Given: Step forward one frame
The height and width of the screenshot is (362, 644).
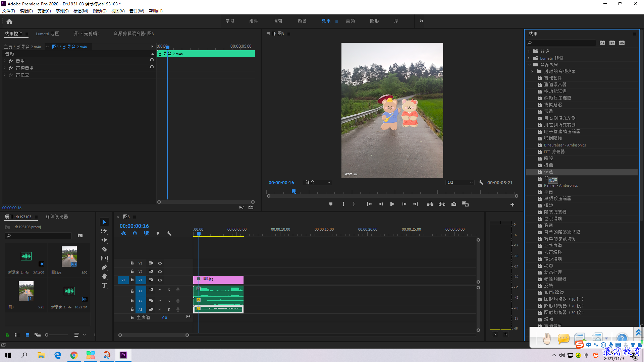Looking at the screenshot, I should [404, 204].
